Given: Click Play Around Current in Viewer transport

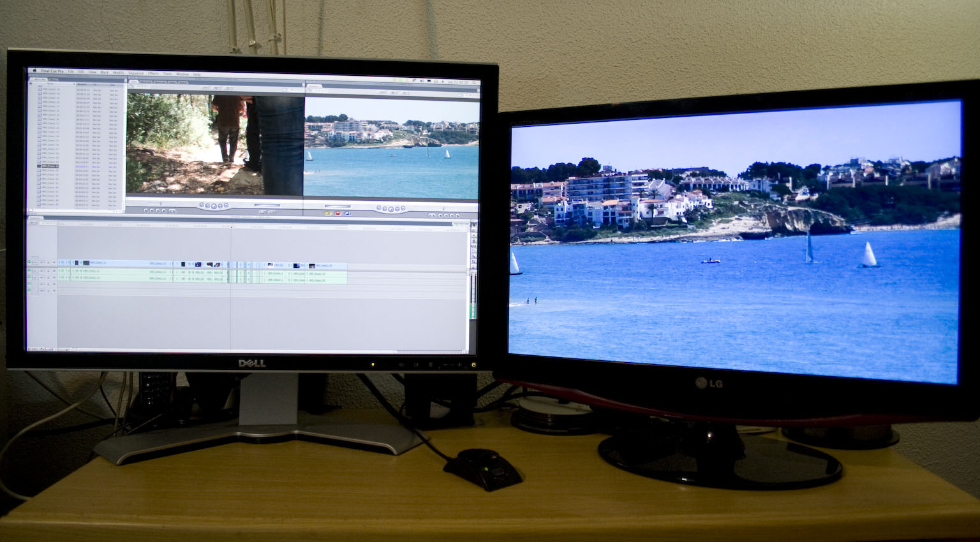Looking at the screenshot, I should (220, 205).
